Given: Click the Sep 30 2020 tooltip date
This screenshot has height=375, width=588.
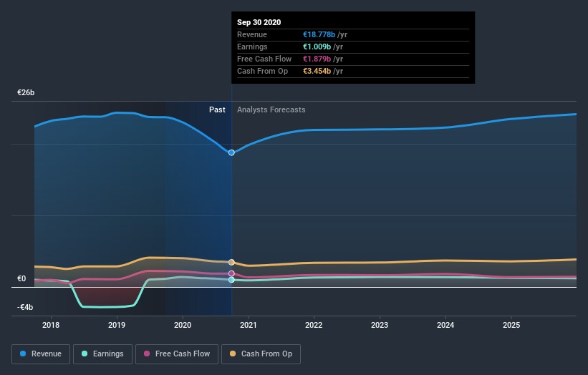Looking at the screenshot, I should 259,22.
